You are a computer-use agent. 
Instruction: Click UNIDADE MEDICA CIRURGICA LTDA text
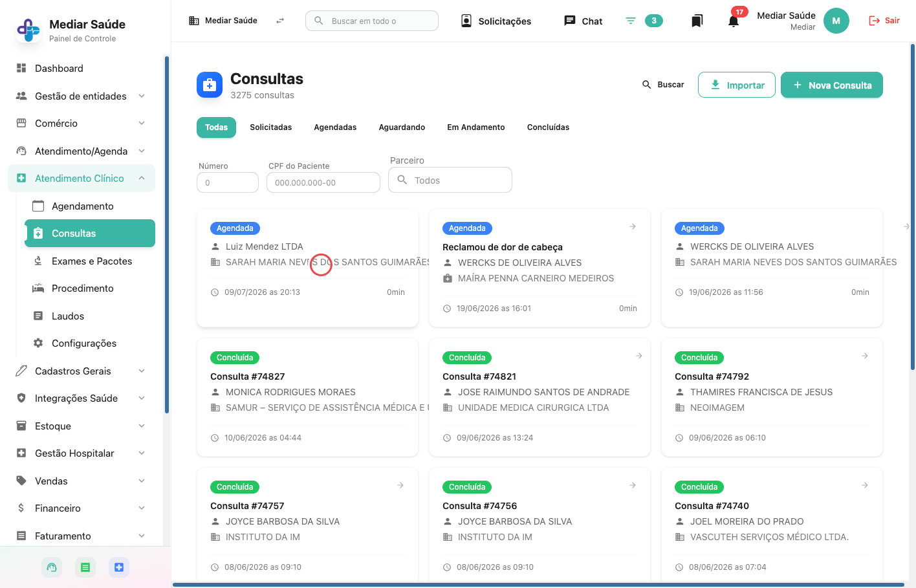click(534, 408)
